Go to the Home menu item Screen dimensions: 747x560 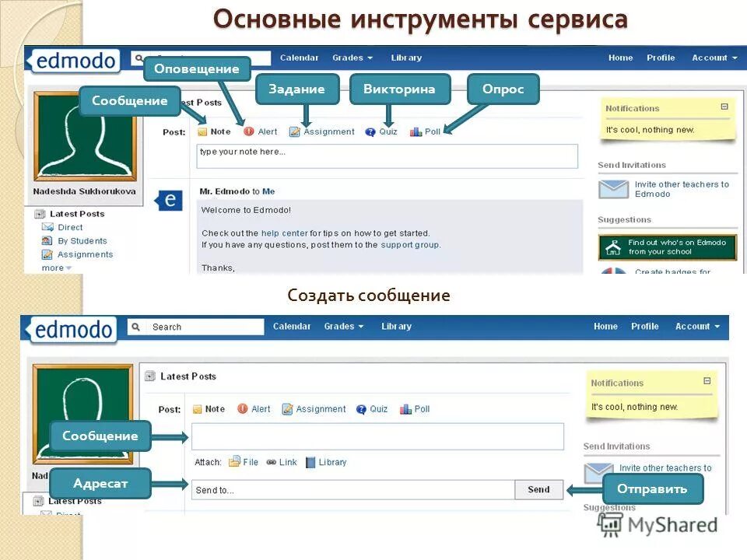pos(620,57)
